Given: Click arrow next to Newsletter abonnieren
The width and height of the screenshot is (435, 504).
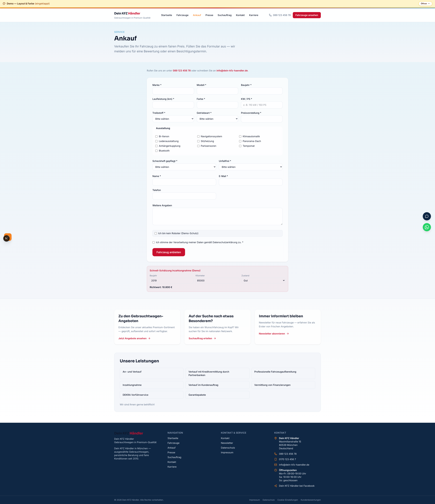Looking at the screenshot, I should (x=288, y=334).
